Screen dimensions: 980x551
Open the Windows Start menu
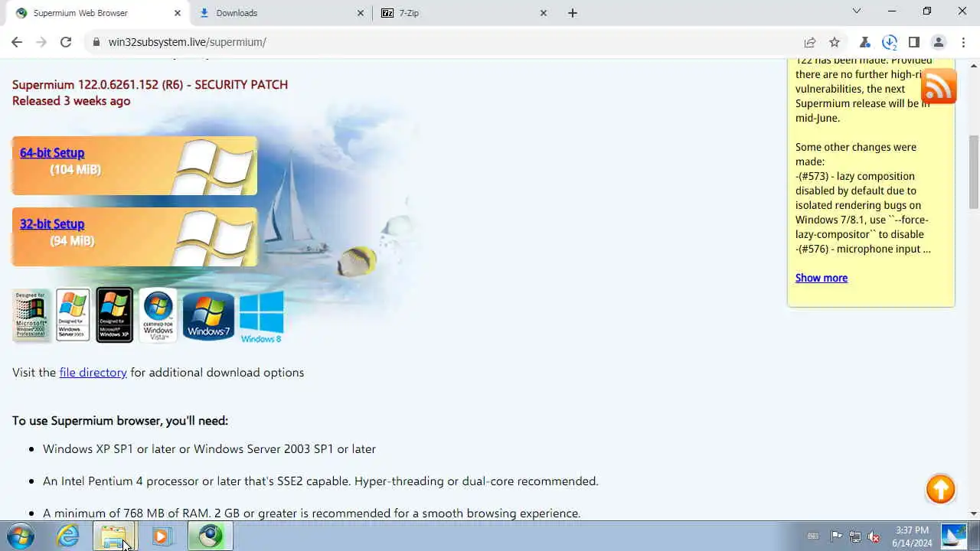point(20,536)
